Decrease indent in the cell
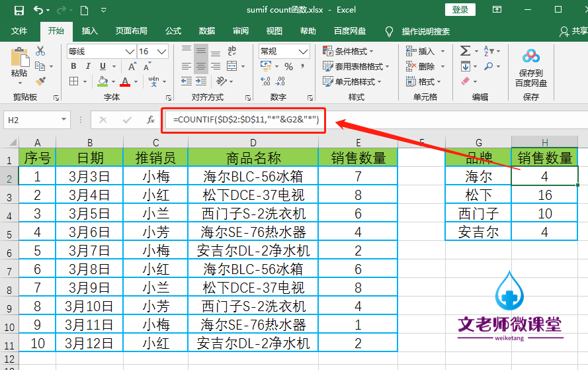Viewport: 588px width, 370px height. pos(187,81)
